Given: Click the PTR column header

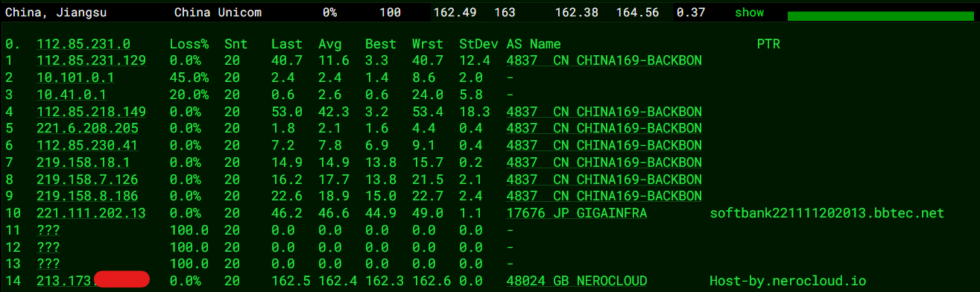Looking at the screenshot, I should [768, 45].
